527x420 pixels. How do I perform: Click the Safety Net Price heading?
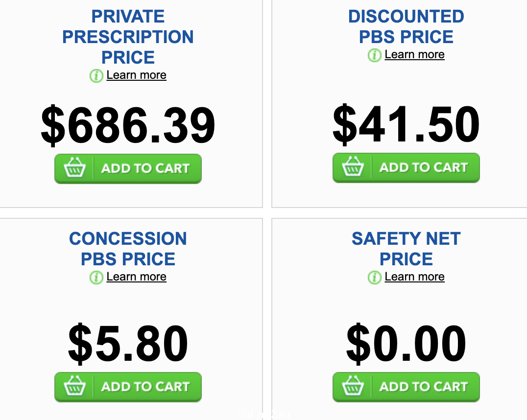406,249
